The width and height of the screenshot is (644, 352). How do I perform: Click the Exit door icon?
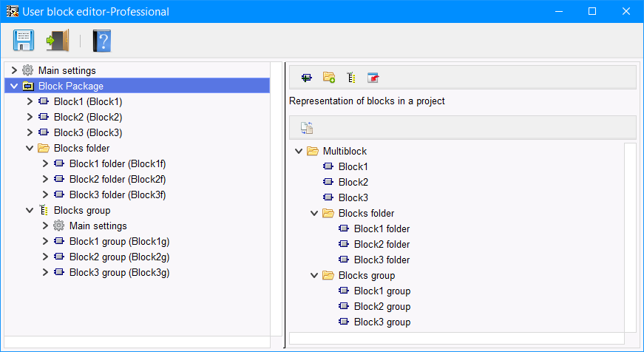[57, 40]
